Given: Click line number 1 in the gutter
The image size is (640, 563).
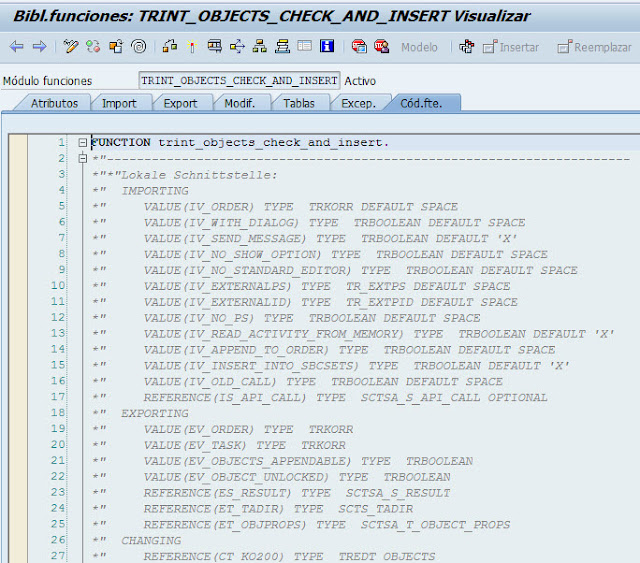Looking at the screenshot, I should point(61,142).
